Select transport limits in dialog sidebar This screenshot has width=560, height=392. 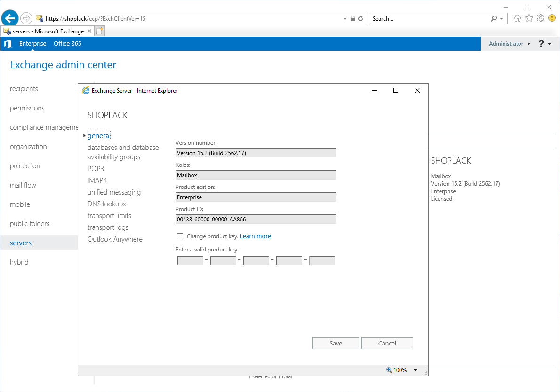coord(109,216)
